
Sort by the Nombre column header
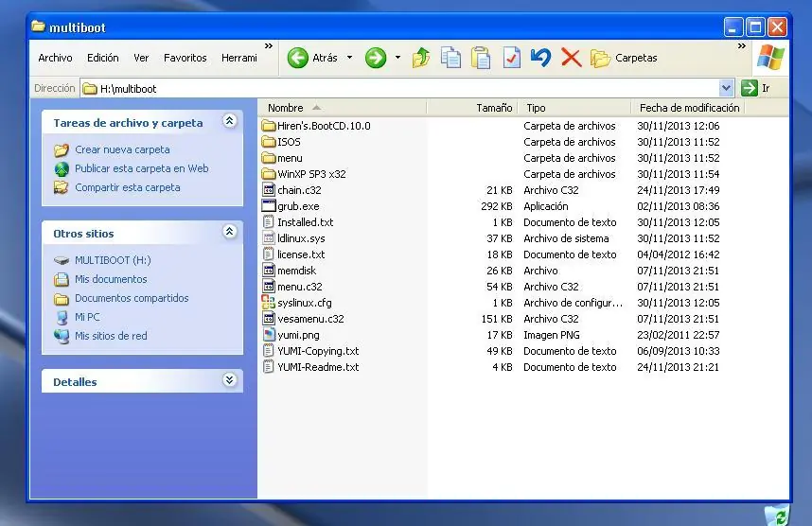342,108
